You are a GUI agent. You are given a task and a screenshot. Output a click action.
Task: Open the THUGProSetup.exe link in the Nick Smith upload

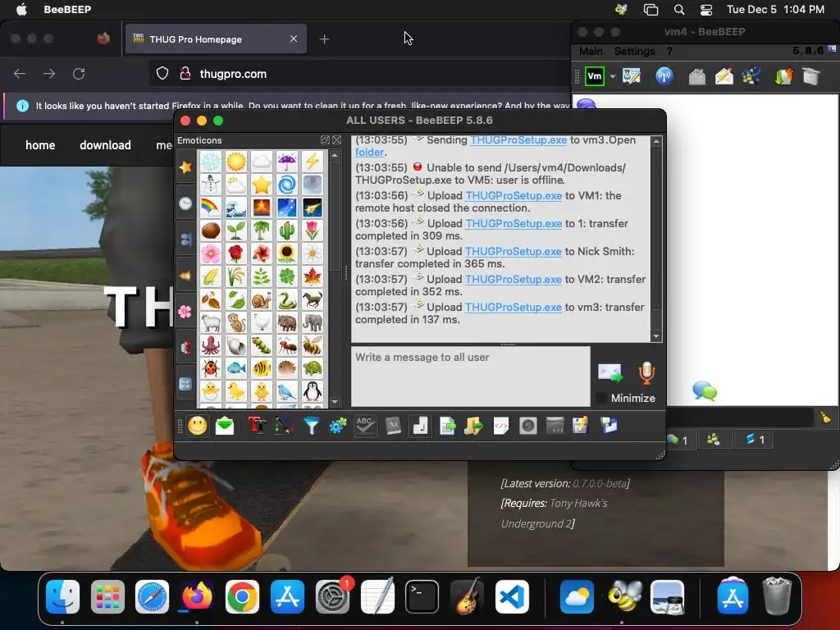514,251
